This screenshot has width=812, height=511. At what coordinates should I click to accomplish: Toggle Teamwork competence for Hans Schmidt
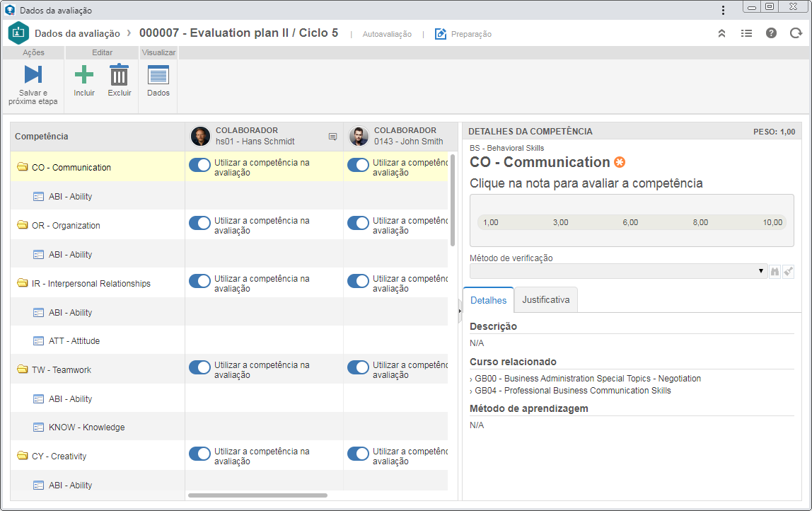coord(199,367)
